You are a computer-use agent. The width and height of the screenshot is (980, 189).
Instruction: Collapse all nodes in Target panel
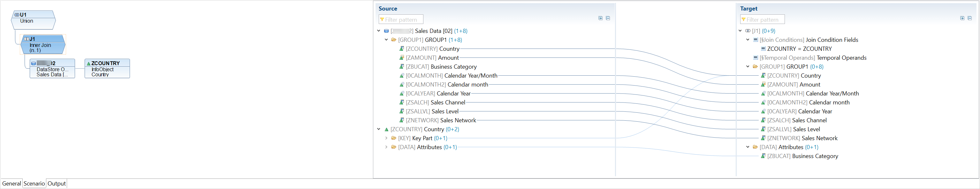click(970, 18)
